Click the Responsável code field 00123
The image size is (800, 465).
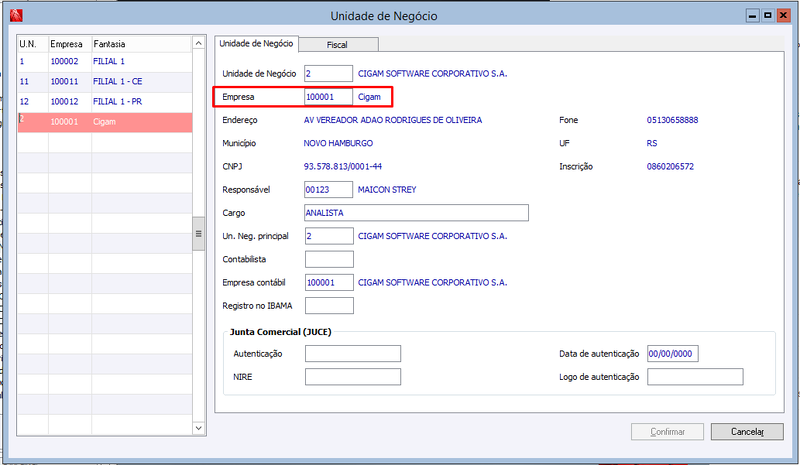pos(328,189)
